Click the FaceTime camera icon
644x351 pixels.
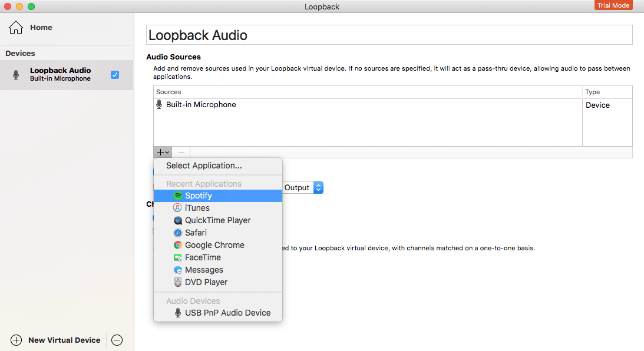pos(177,257)
